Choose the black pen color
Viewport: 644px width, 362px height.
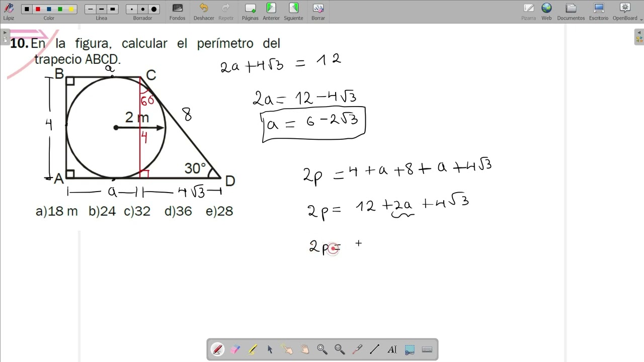click(x=27, y=9)
